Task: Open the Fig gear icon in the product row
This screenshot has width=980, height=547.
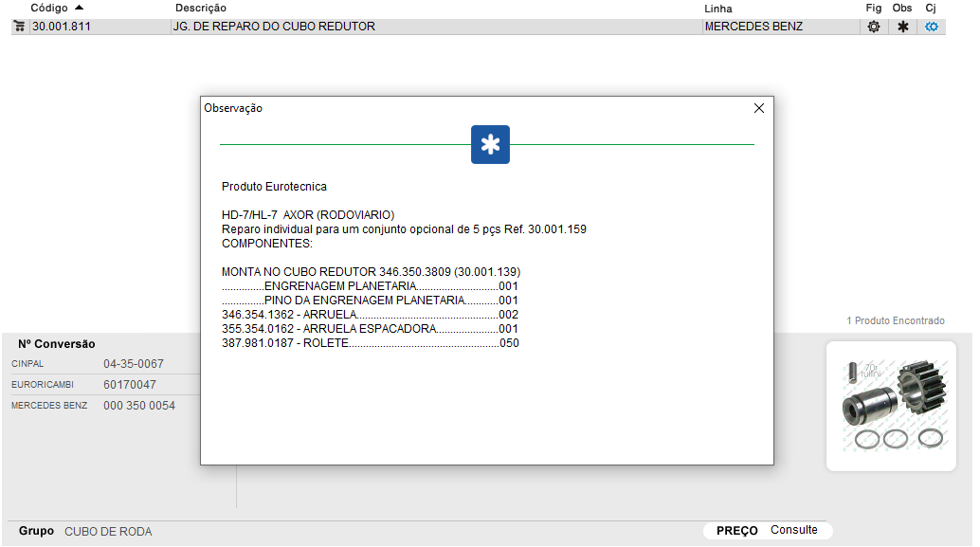Action: pos(874,27)
